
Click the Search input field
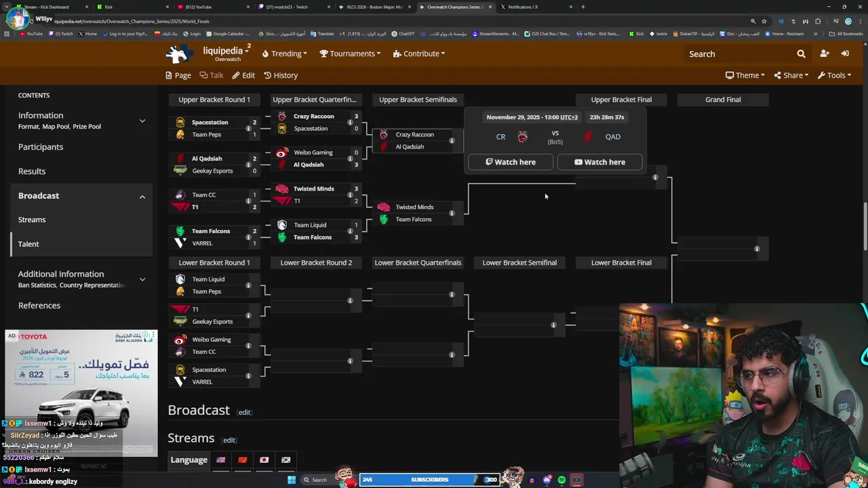[x=738, y=54]
